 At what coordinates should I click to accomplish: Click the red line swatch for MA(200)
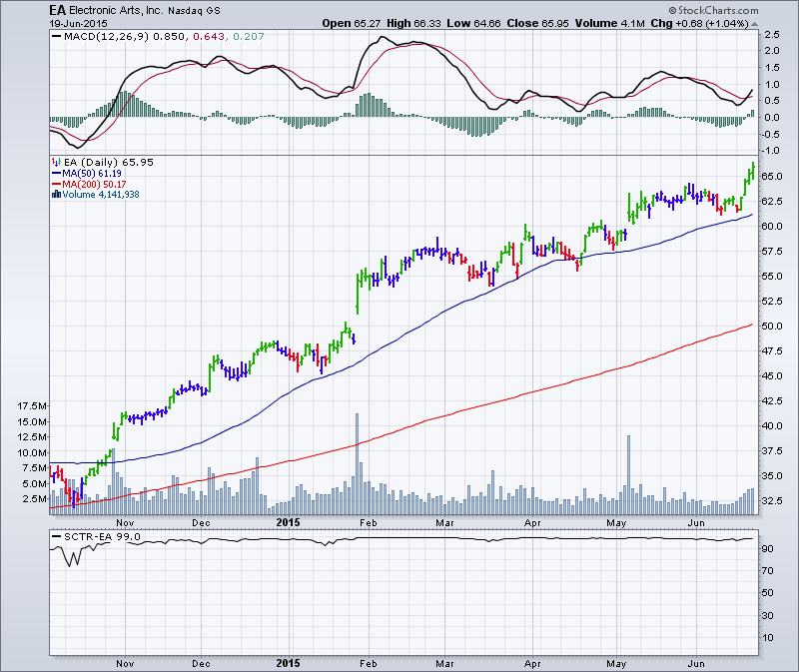(x=56, y=184)
